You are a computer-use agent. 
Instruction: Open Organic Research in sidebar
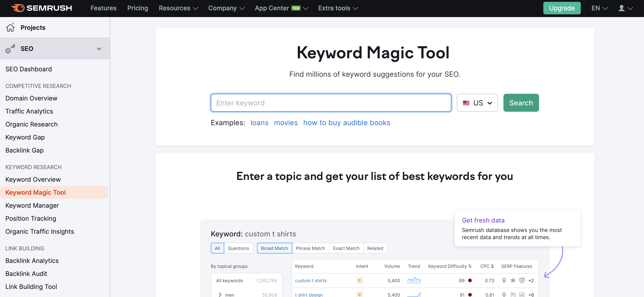[x=31, y=124]
